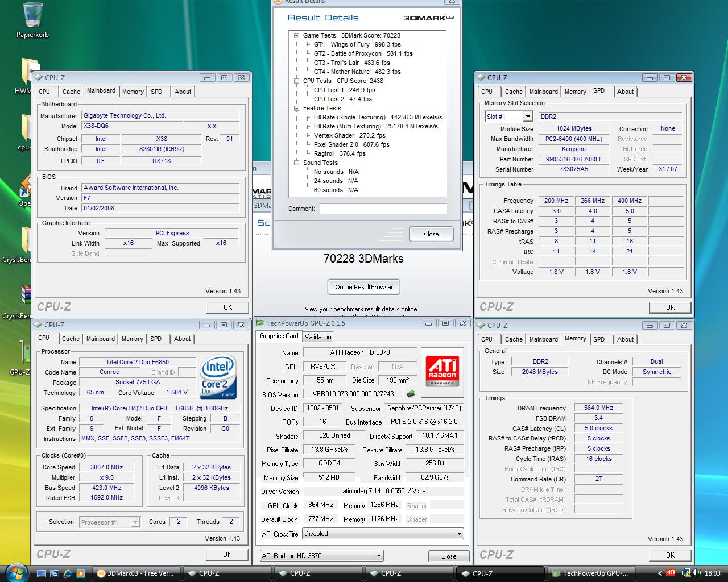The width and height of the screenshot is (728, 582).
Task: Open SPD tab in Memory CPU-Z window
Action: pyautogui.click(x=599, y=339)
